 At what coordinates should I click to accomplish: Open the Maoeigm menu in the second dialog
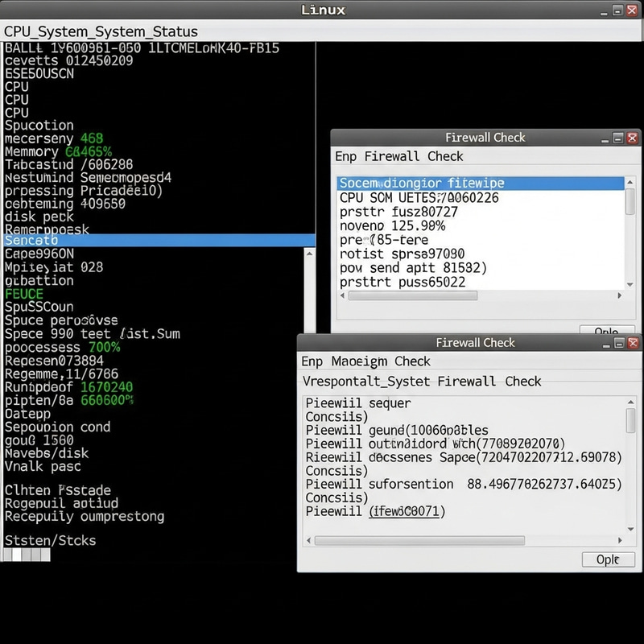[x=358, y=361]
